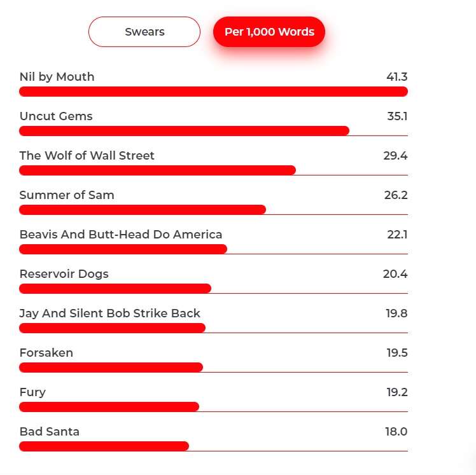476x475 pixels.
Task: Click the Uncut Gems red bar
Action: coord(184,131)
